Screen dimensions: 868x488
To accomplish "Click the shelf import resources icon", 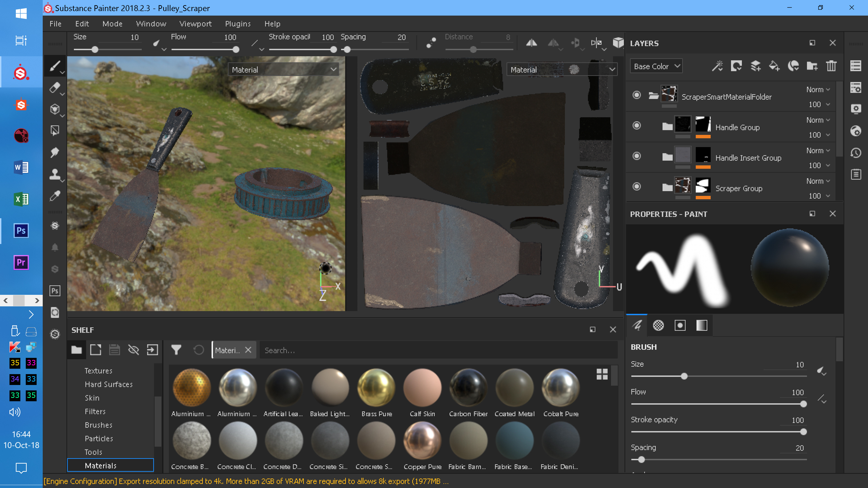I will pos(152,350).
